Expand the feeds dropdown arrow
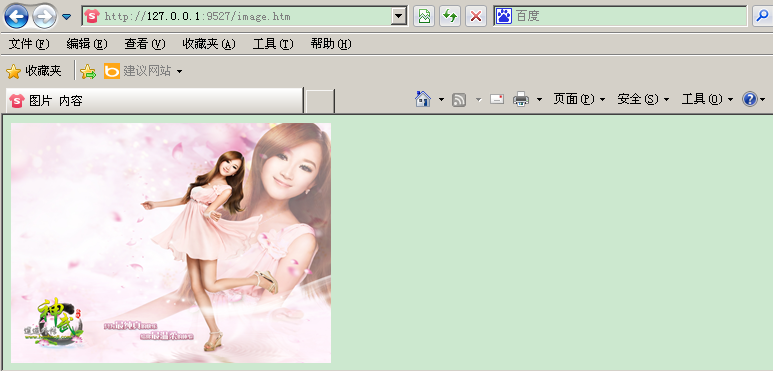773x371 pixels. coord(479,100)
